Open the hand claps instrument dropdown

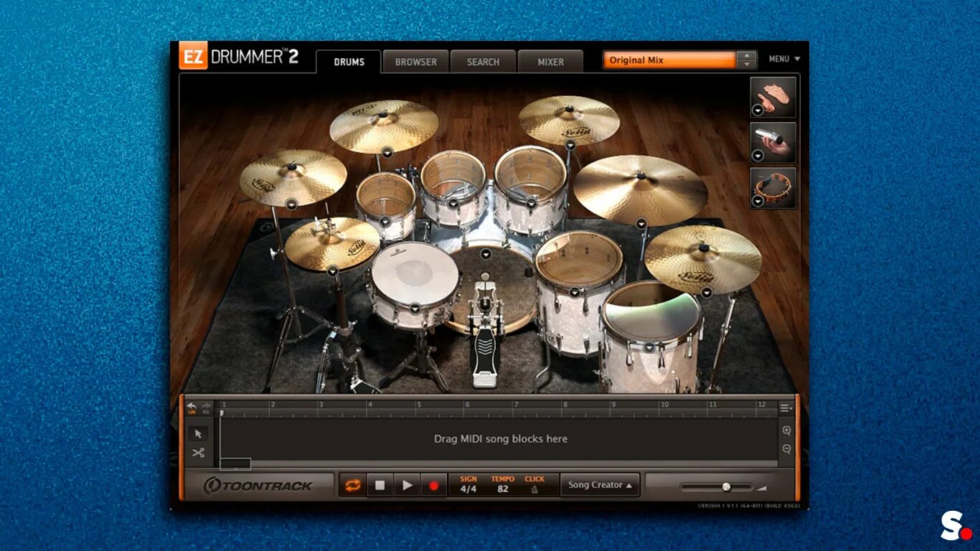758,110
